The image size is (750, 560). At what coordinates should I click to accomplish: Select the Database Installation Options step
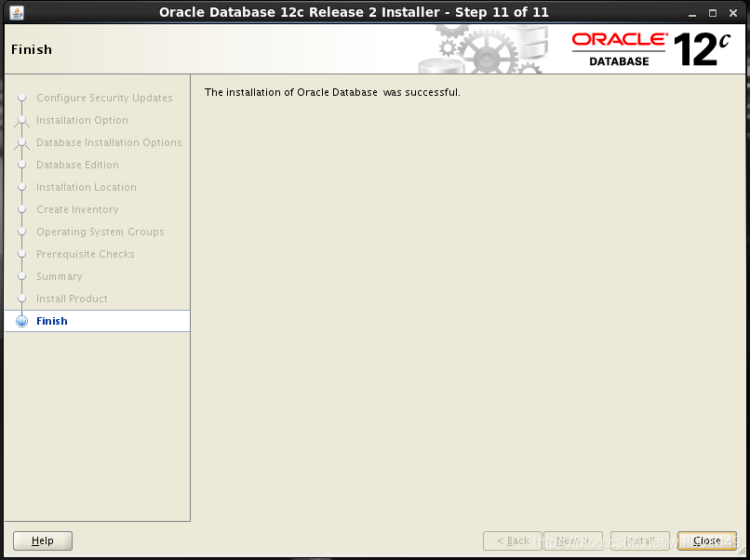tap(109, 142)
